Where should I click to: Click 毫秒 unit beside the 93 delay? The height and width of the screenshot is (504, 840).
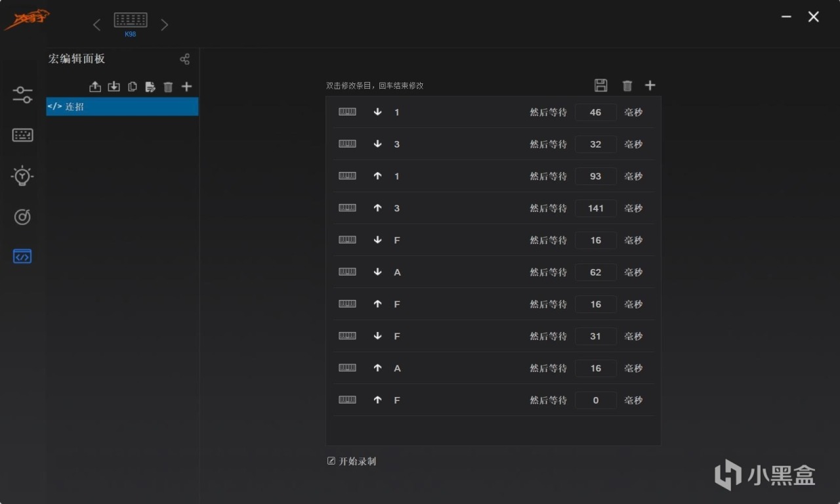tap(633, 176)
